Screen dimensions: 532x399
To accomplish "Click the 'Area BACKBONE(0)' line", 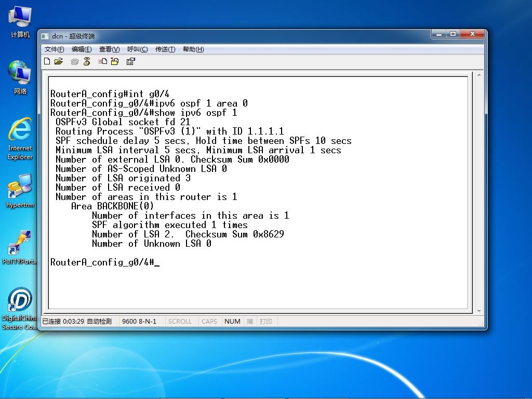I will [x=112, y=206].
